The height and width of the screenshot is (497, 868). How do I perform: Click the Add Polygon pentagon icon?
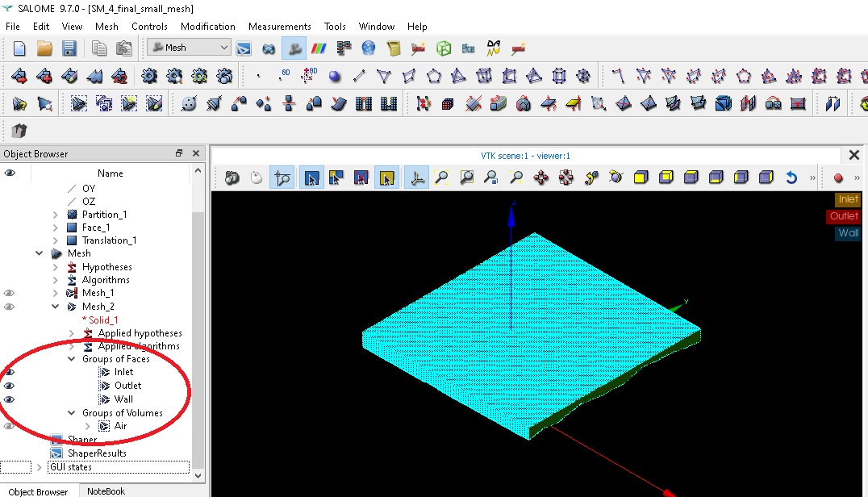click(x=434, y=76)
